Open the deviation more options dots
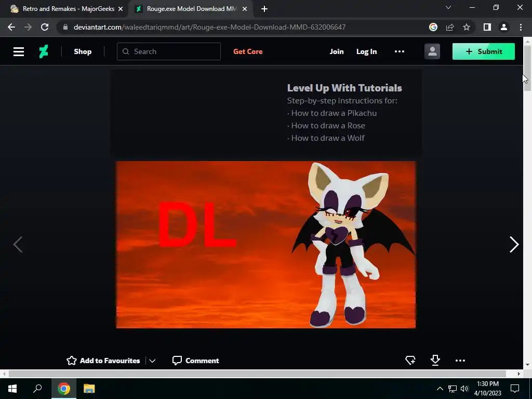 tap(460, 361)
